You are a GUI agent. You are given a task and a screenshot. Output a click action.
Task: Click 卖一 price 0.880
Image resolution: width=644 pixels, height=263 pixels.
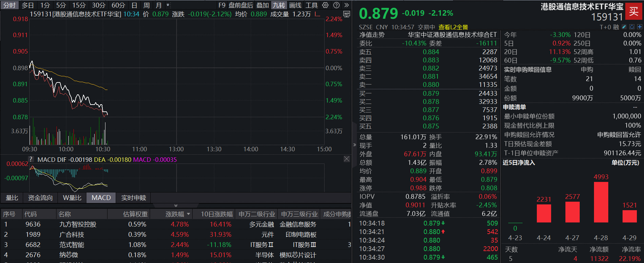[x=431, y=84]
